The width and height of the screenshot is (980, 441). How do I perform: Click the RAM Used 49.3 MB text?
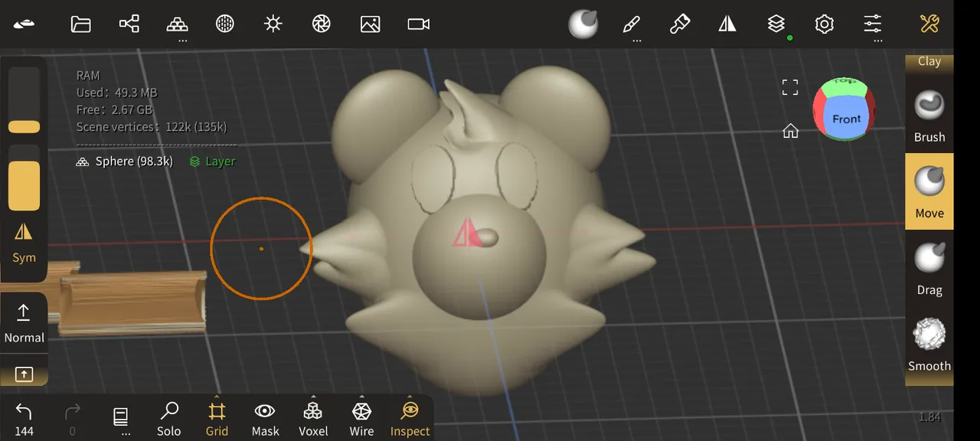pyautogui.click(x=116, y=93)
